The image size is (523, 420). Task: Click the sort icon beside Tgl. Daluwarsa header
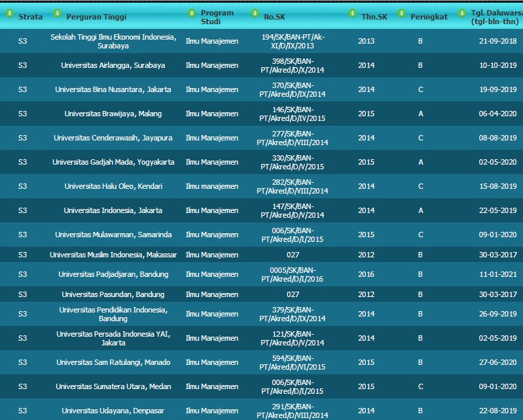(462, 13)
